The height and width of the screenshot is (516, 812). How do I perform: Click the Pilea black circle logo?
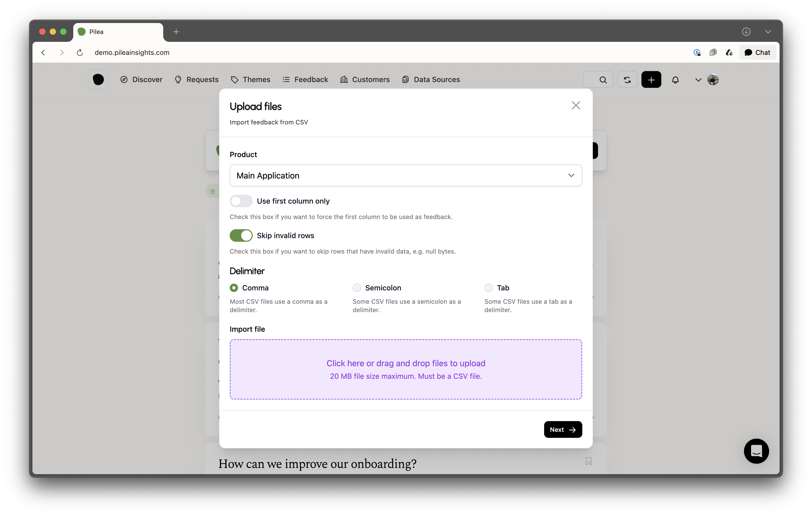[x=98, y=79]
